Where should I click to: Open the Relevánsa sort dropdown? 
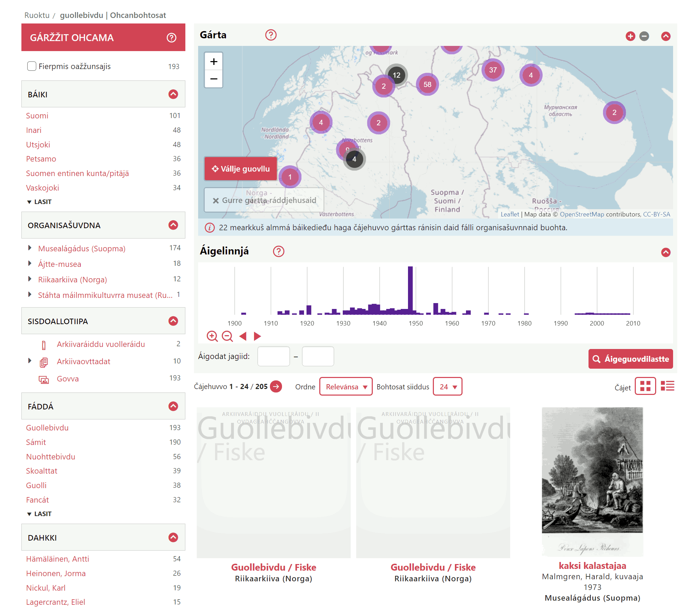[x=346, y=387]
